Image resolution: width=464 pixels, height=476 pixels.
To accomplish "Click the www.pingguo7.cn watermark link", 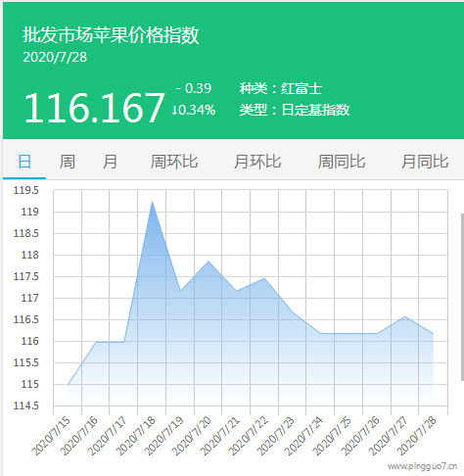I will point(422,466).
